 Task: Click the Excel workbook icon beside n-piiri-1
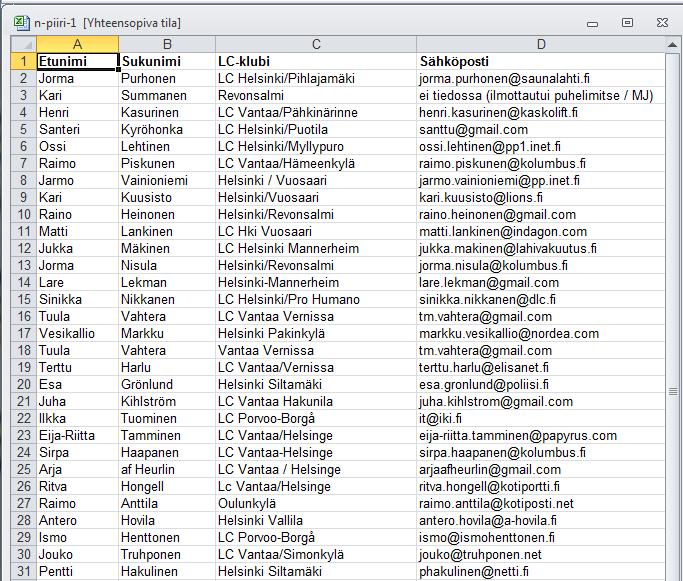click(22, 23)
